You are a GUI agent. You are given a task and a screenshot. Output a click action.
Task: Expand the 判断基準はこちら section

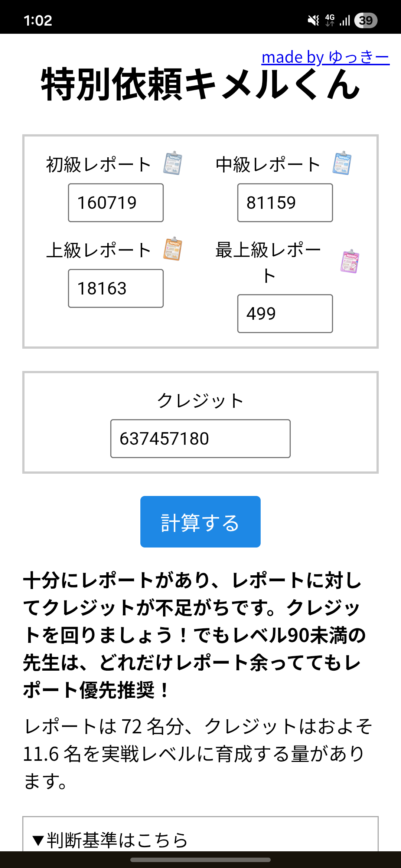coord(111,840)
